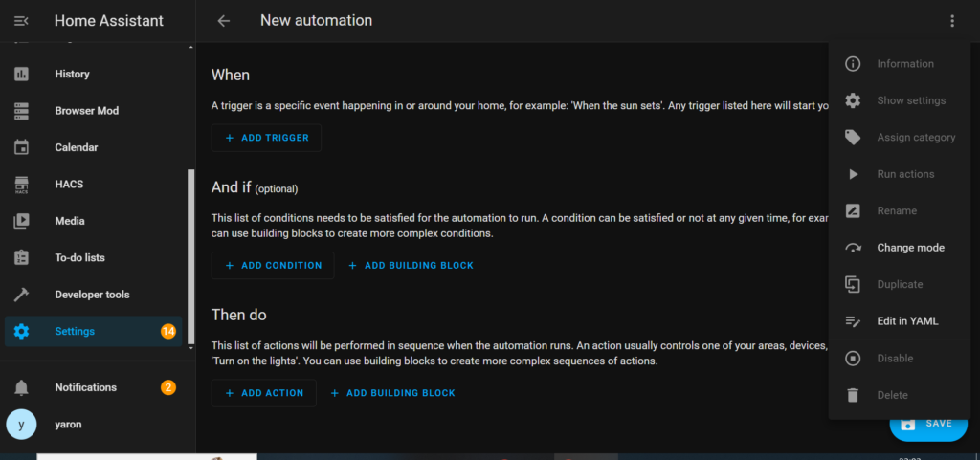
Task: Collapse the sidebar with the hamburger icon
Action: 21,21
